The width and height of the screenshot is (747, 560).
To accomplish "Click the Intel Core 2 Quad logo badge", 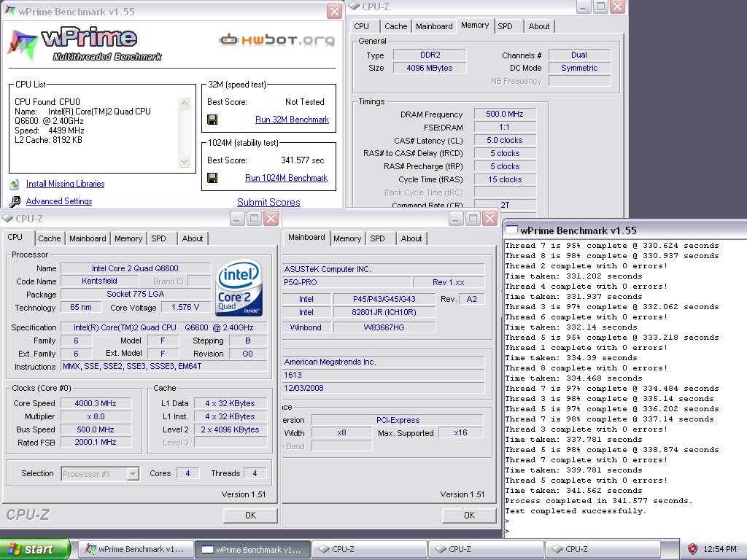I will [239, 287].
